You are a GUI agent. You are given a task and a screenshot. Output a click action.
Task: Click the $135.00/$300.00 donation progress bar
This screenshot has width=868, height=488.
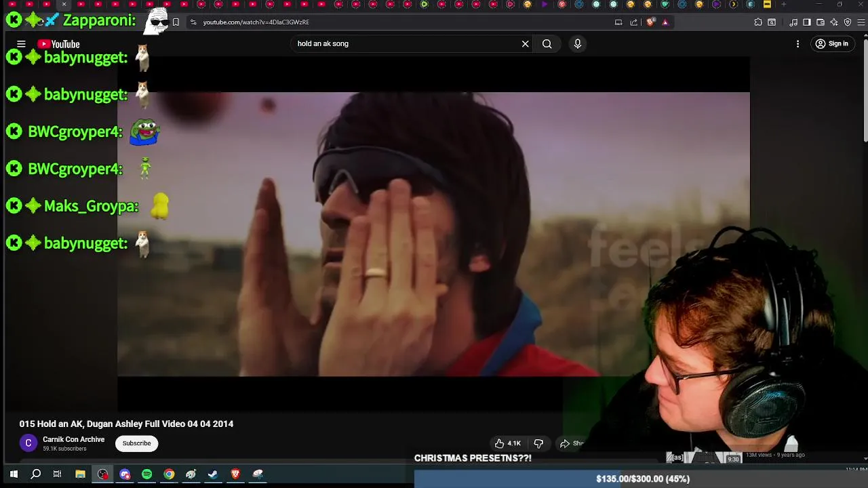641,479
